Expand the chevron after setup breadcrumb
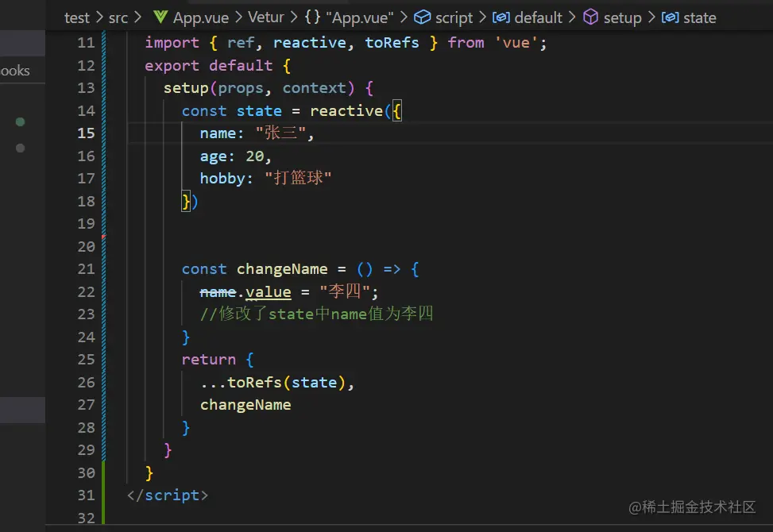This screenshot has height=532, width=773. pos(651,17)
